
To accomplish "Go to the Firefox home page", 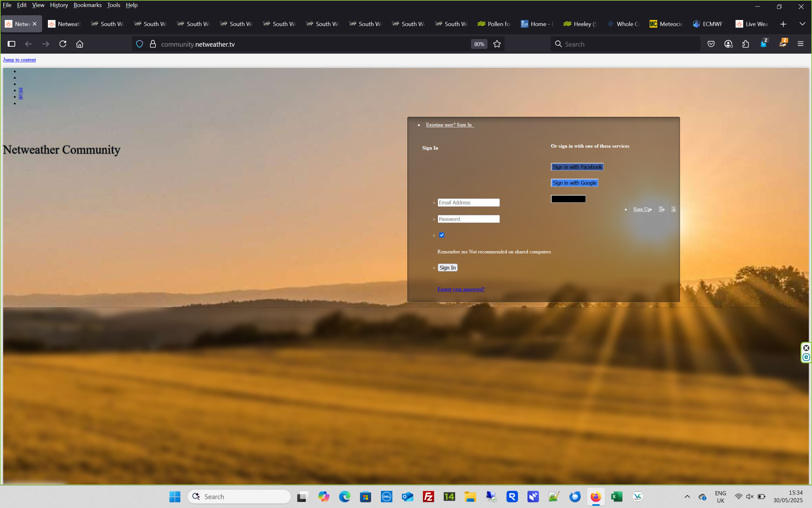I will tap(80, 44).
